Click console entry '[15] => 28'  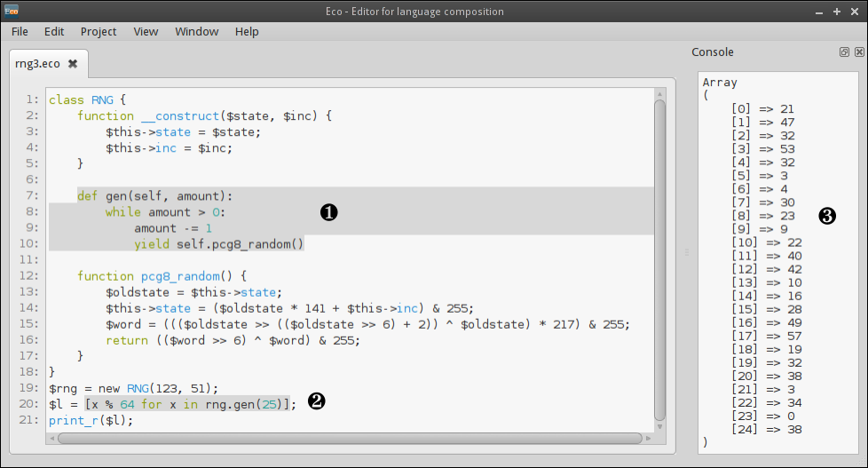pyautogui.click(x=766, y=310)
